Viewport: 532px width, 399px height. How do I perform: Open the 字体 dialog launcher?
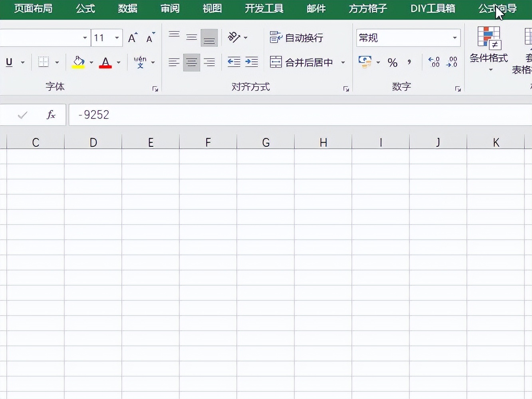click(155, 89)
